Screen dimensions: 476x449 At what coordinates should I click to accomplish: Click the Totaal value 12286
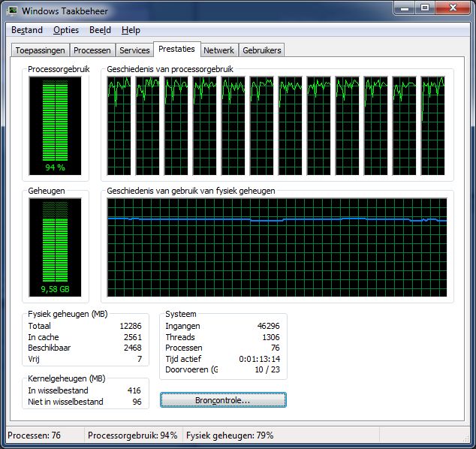tap(131, 326)
